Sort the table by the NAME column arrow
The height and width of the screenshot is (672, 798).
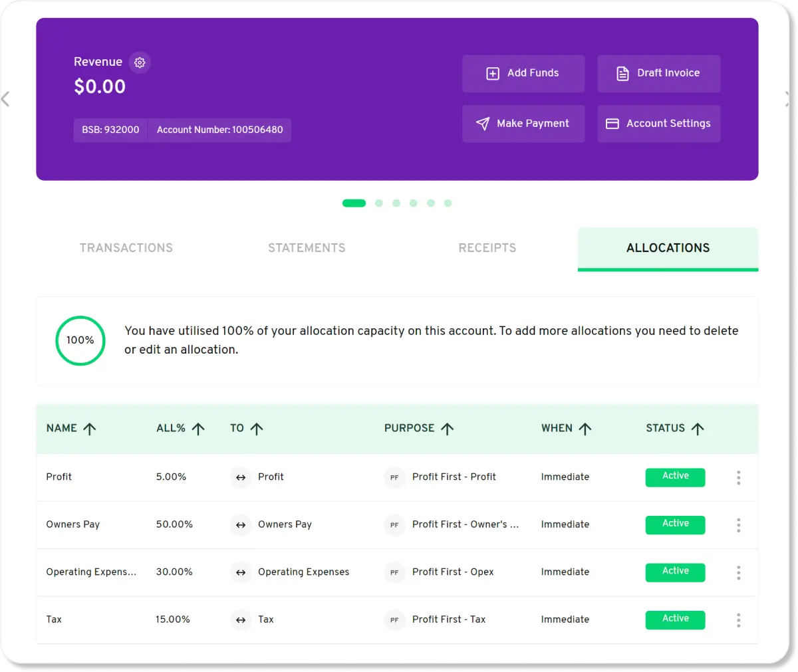pyautogui.click(x=90, y=428)
